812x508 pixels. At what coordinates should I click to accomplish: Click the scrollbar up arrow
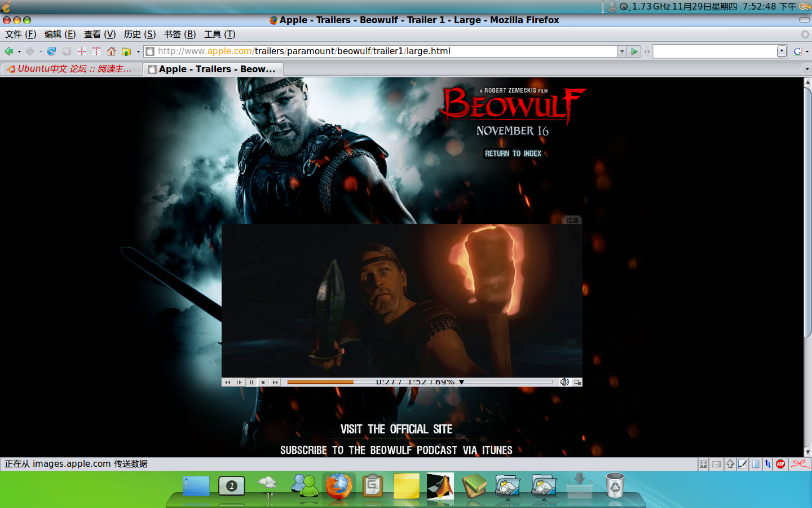pyautogui.click(x=807, y=82)
